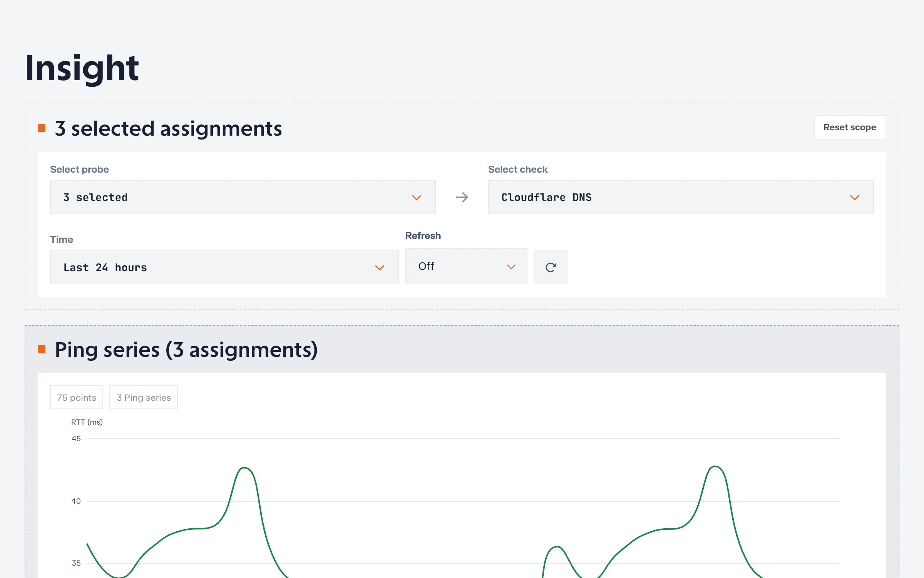
Task: Click the RTT (ms) axis label
Action: [87, 422]
